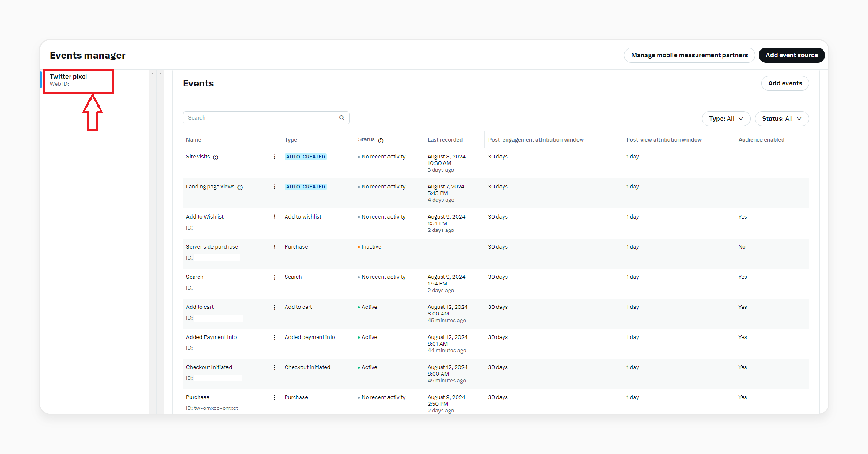Viewport: 868px width, 454px height.
Task: Click the ID tw-omxco-omxct text
Action: click(212, 408)
